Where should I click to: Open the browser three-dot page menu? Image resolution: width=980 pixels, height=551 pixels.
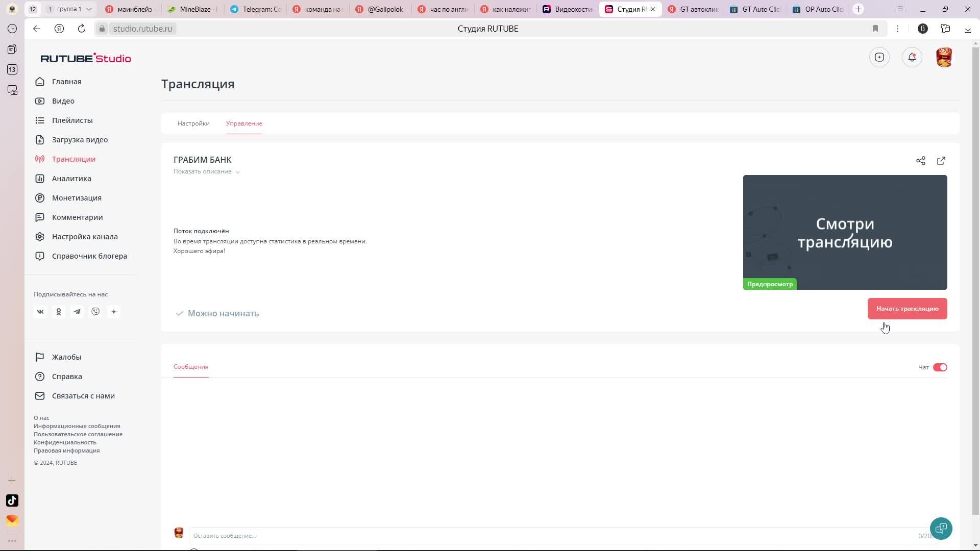click(897, 29)
